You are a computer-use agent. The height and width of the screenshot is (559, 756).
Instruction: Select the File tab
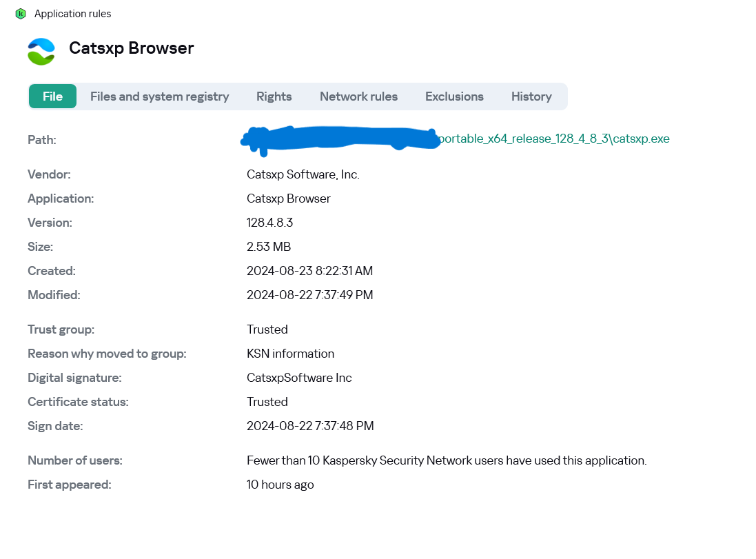coord(52,96)
